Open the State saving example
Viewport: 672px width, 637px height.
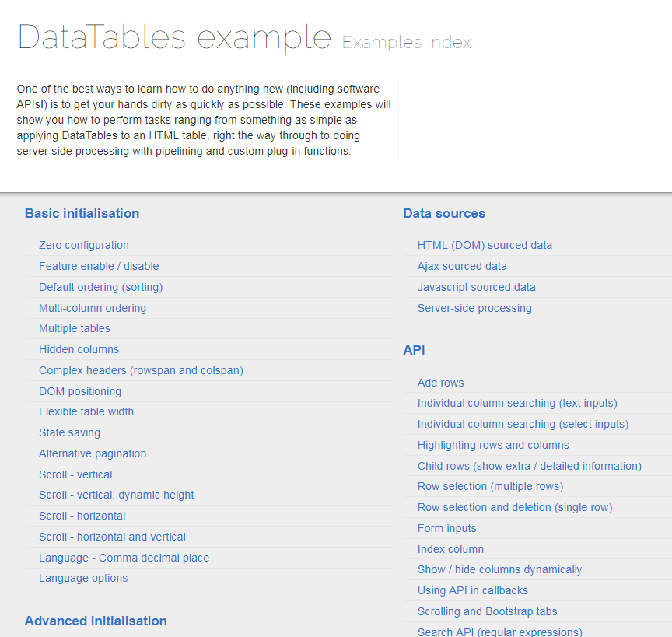[x=69, y=432]
